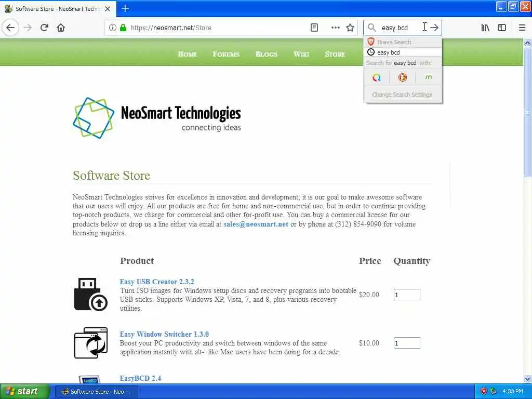Click the red security shield tray icon

click(484, 392)
